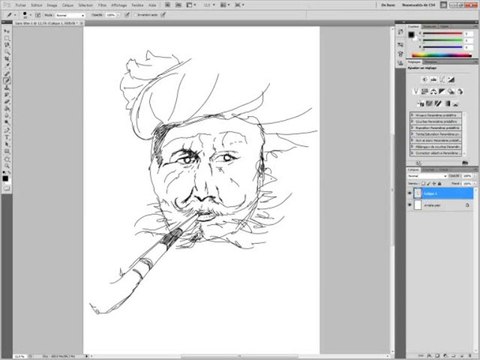Image resolution: width=480 pixels, height=360 pixels.
Task: Toggle lock all for layer
Action: 439,184
